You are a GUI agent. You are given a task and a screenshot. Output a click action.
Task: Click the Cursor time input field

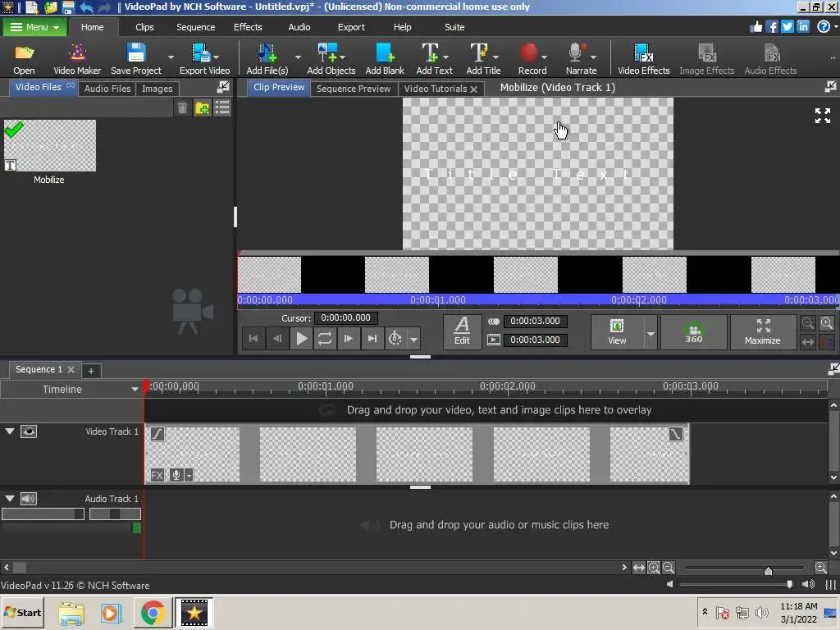click(345, 317)
